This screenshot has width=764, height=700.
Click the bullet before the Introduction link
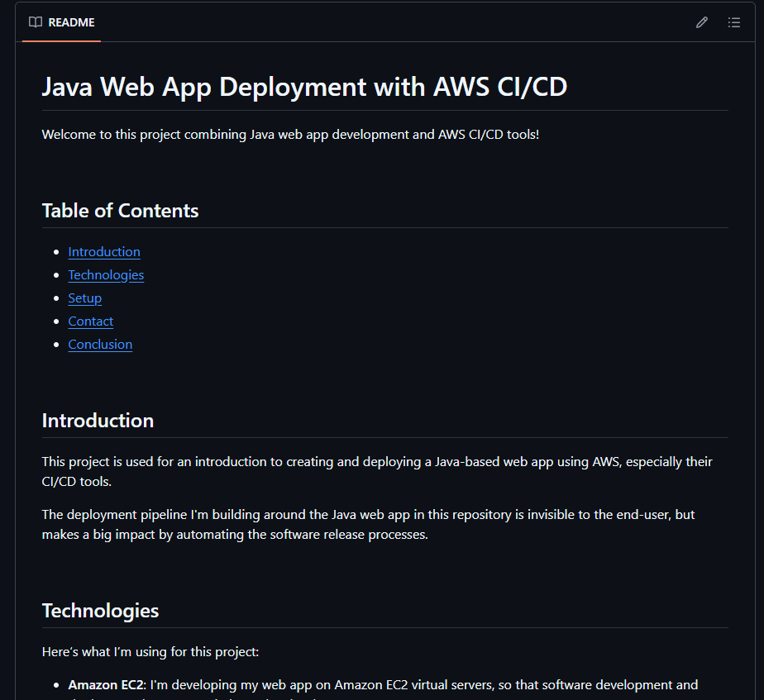(56, 252)
